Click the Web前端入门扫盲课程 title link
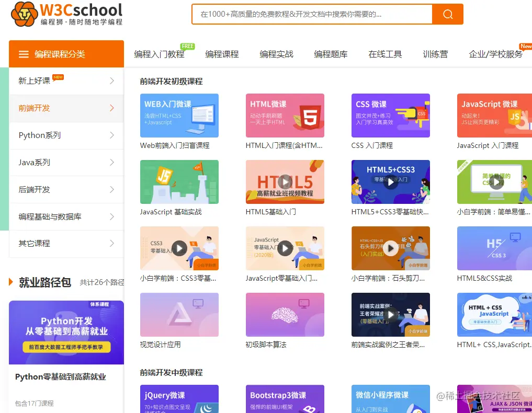The image size is (532, 413). click(x=175, y=145)
